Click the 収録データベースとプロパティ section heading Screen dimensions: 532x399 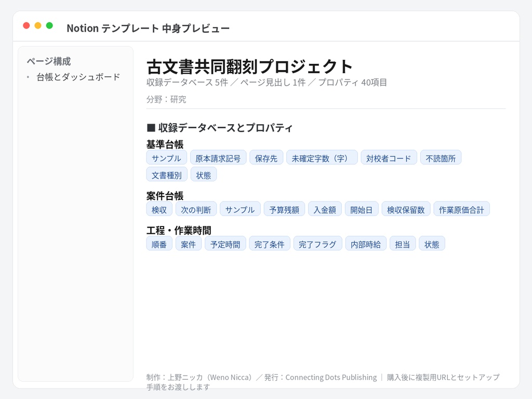[220, 128]
